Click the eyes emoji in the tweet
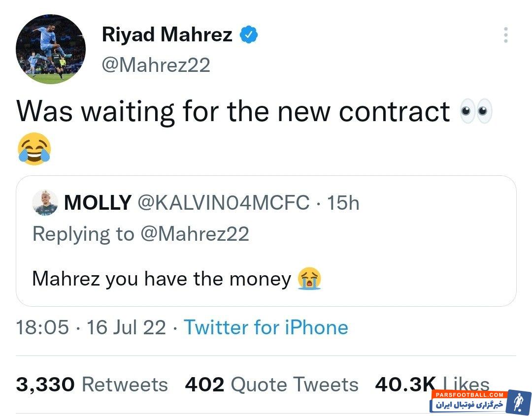 [x=475, y=112]
